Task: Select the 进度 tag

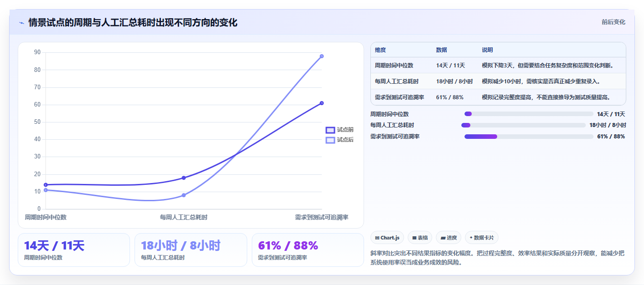Action: coord(449,238)
